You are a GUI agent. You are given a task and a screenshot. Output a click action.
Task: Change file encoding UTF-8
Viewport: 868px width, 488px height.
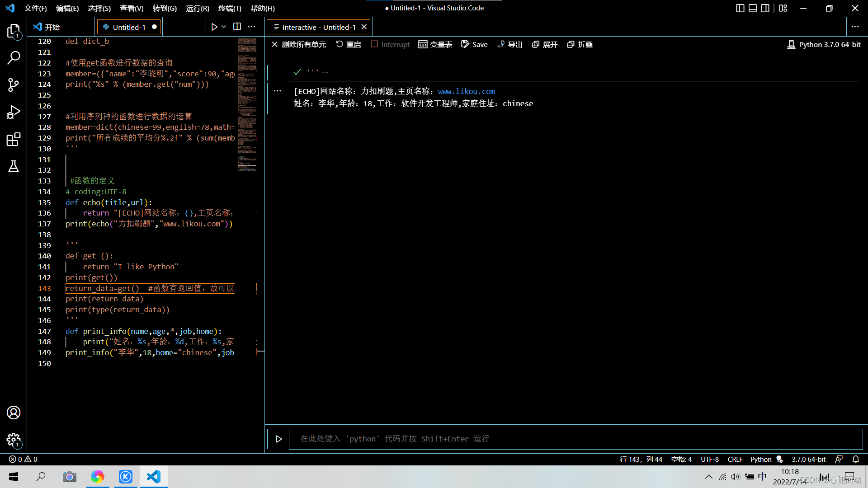pos(710,459)
